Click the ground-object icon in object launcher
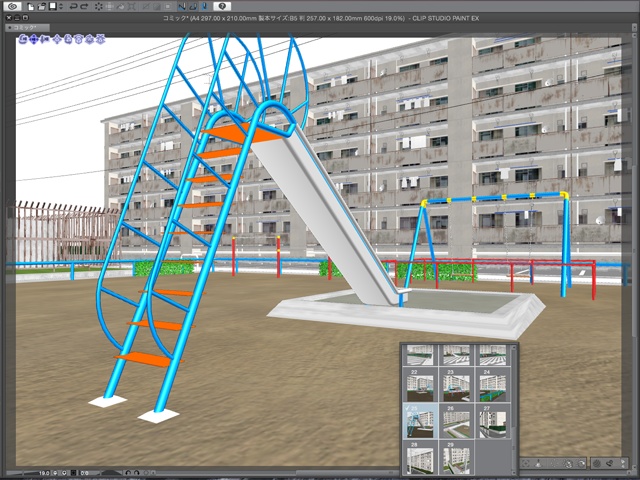This screenshot has width=640, height=480. (538, 463)
